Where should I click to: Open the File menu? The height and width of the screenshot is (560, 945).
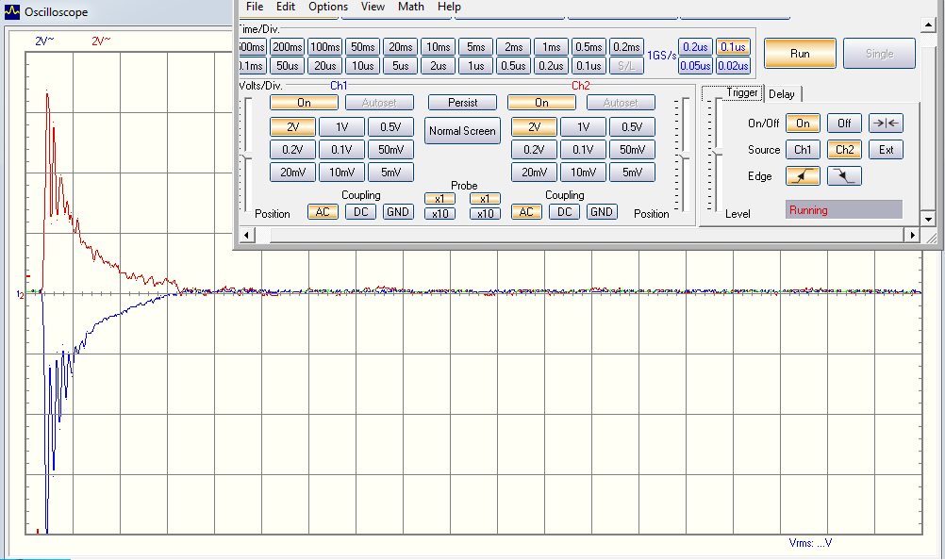tap(255, 7)
